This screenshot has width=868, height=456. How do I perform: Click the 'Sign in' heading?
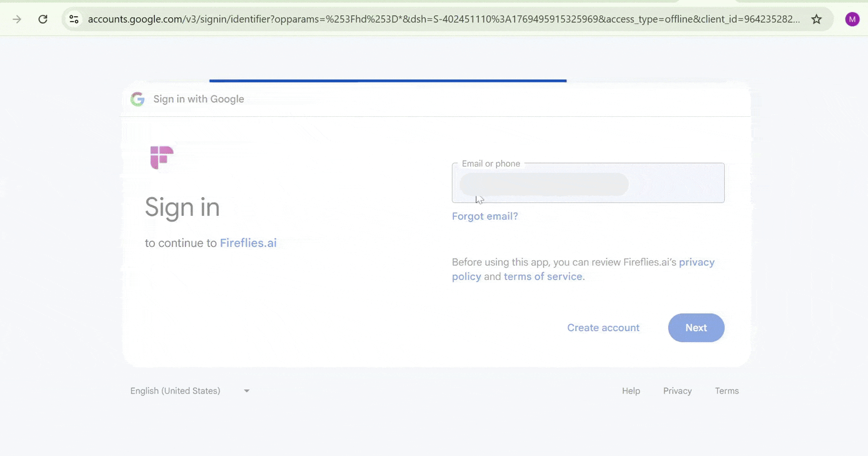coord(182,208)
